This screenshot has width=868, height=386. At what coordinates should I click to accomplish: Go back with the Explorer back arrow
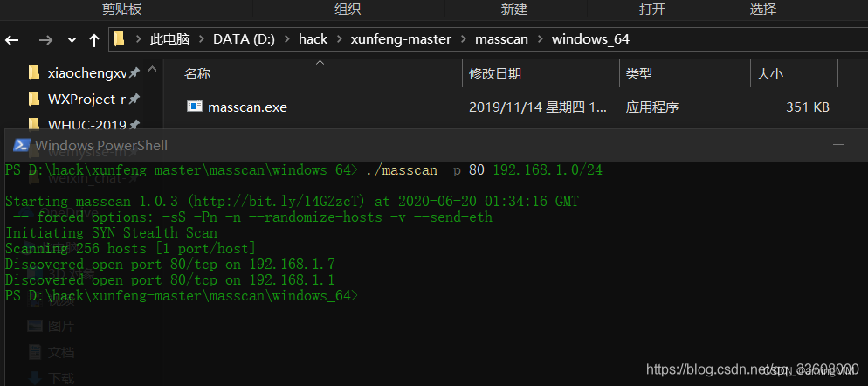pos(11,40)
